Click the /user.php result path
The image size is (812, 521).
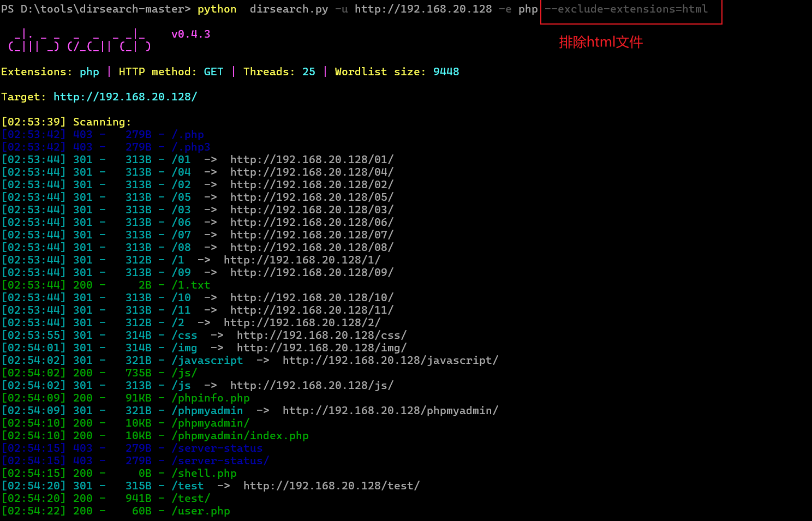(x=201, y=511)
